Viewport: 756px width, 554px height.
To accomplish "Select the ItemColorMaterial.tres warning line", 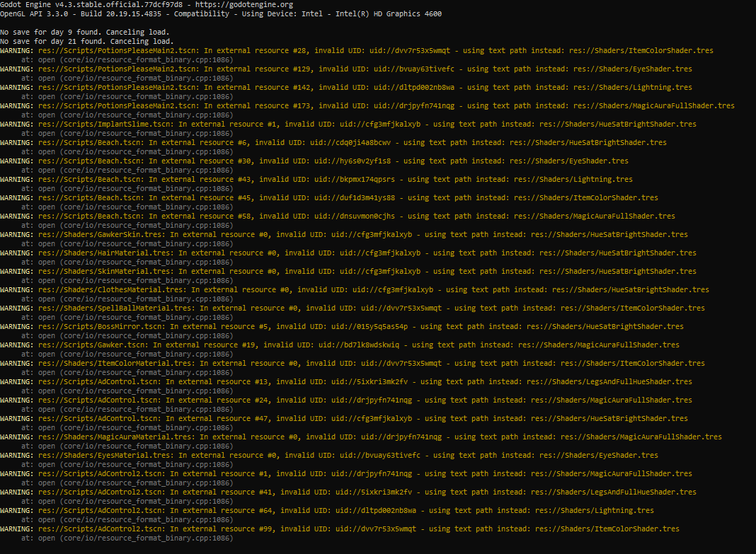I will [353, 363].
